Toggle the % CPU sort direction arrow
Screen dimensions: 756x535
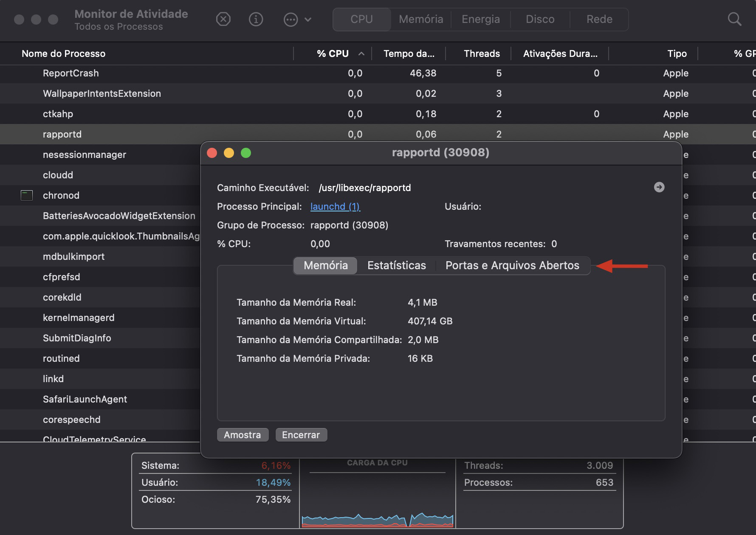point(361,54)
